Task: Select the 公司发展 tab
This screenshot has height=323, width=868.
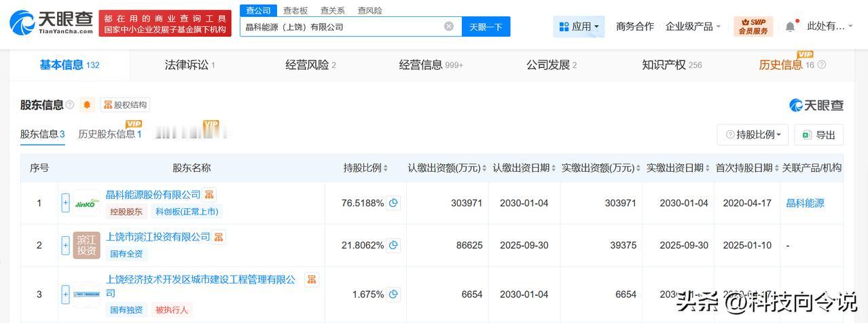Action: click(x=551, y=65)
